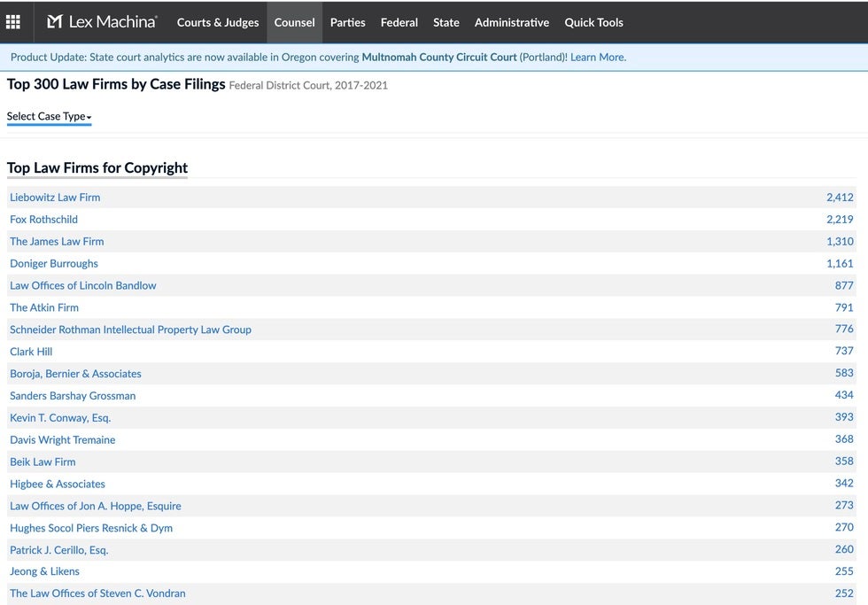868x605 pixels.
Task: Click the 255 filings count
Action: (x=844, y=571)
